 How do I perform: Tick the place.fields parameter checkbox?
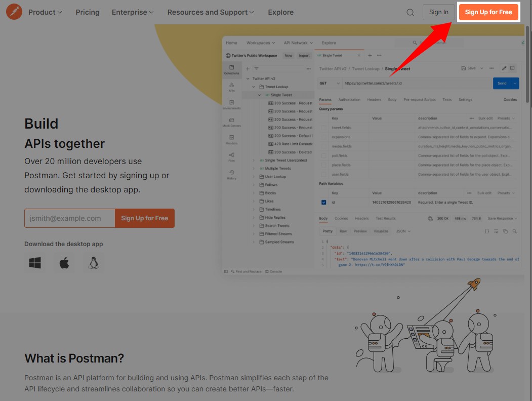323,165
